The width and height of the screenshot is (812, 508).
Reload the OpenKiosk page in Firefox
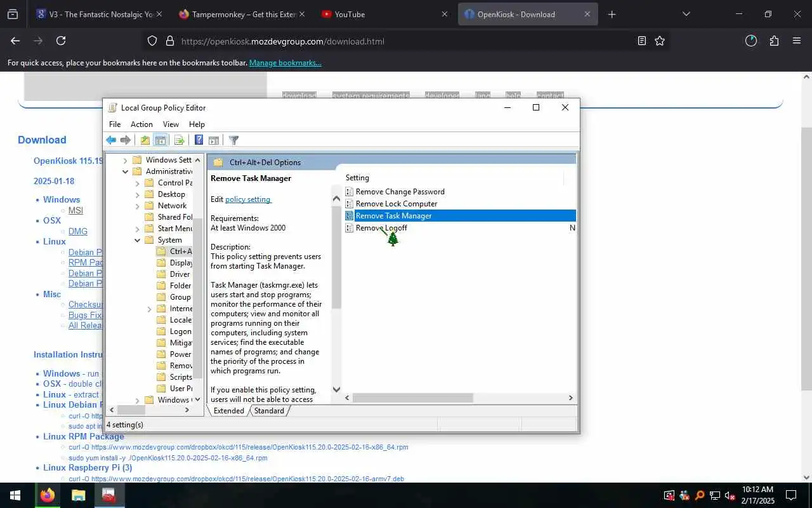[61, 41]
